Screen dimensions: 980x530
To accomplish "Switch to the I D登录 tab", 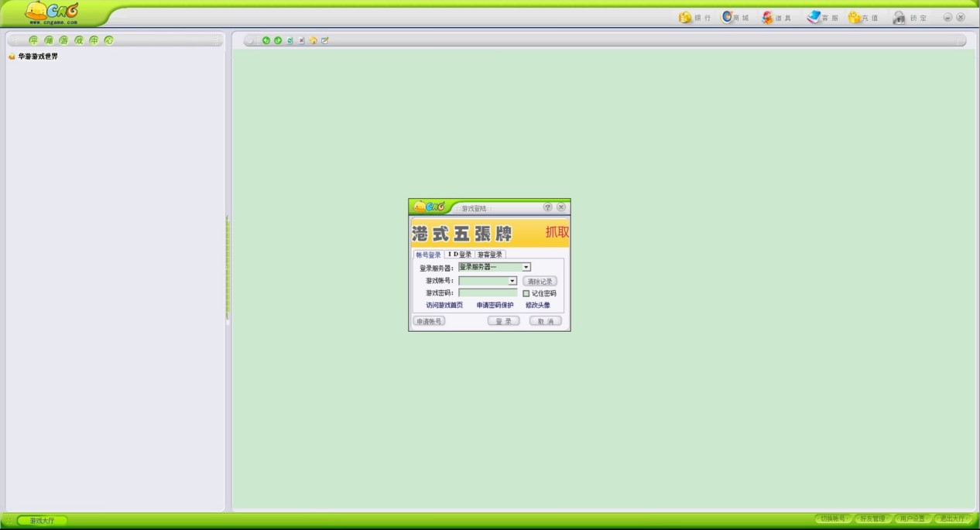I will [x=459, y=255].
